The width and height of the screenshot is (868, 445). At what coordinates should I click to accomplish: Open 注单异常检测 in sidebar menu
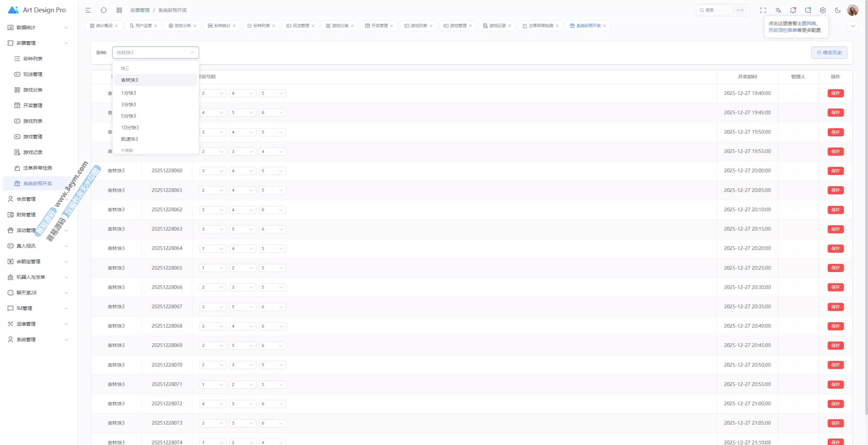37,168
